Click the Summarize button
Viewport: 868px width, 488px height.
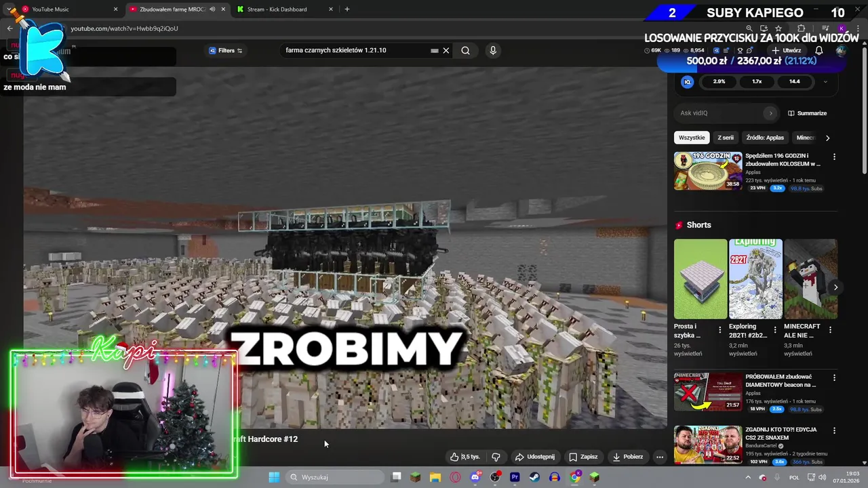[807, 113]
